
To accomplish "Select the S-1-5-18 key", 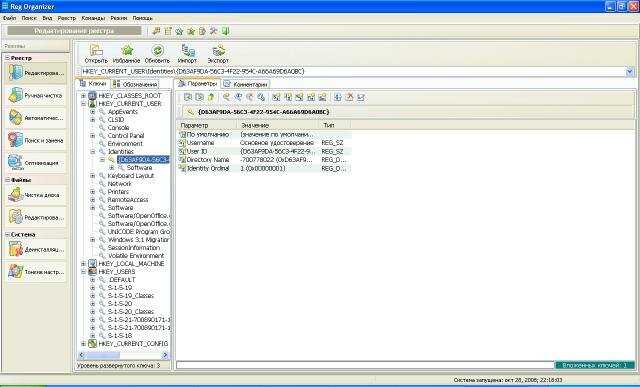I will pyautogui.click(x=120, y=336).
